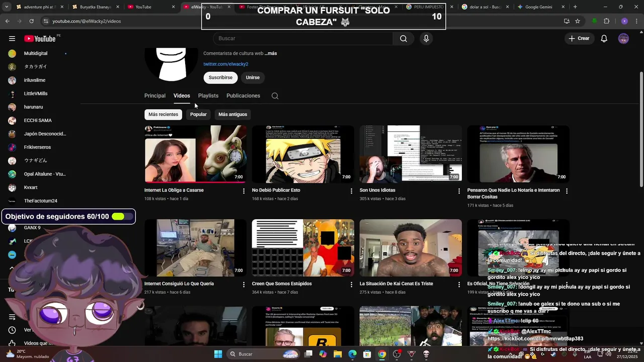644x362 pixels.
Task: Filter videos by Más recientes
Action: point(163,115)
